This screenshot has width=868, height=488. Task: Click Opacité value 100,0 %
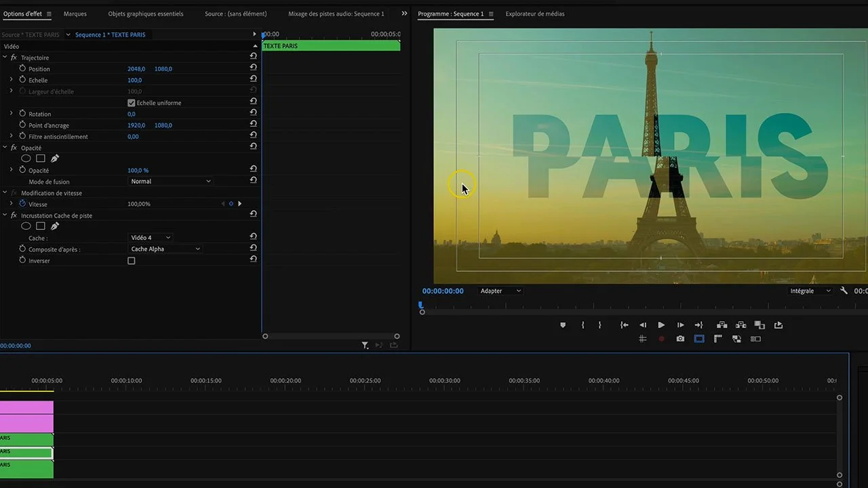pyautogui.click(x=138, y=170)
